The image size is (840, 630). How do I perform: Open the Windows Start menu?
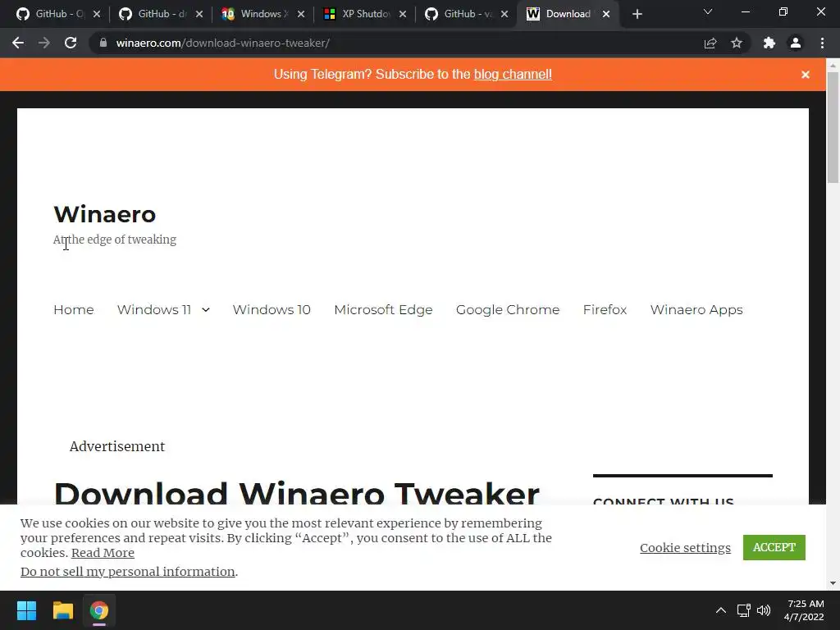(26, 610)
